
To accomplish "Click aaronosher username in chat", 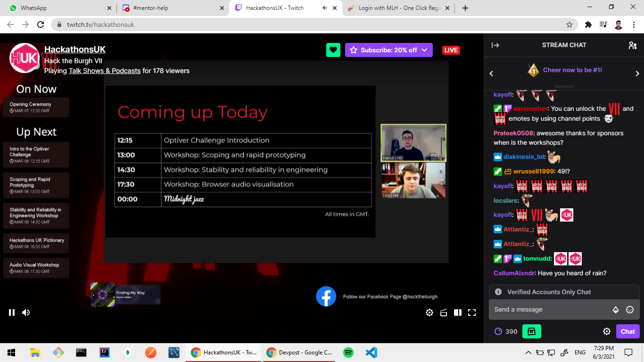I will (x=530, y=109).
